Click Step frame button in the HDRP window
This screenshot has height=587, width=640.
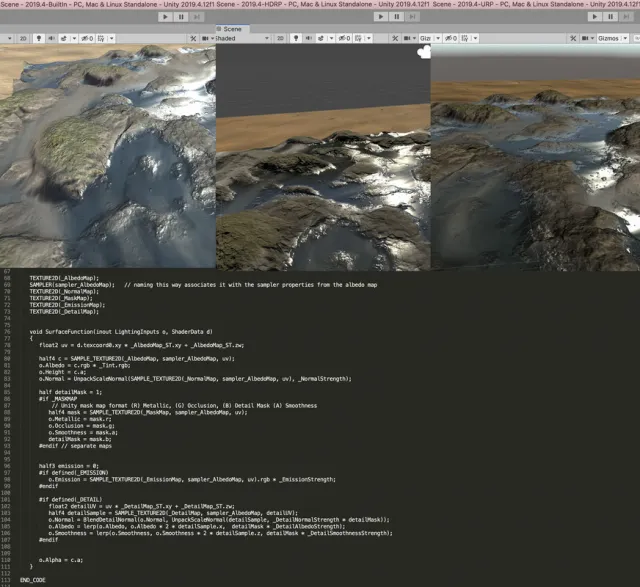coord(412,17)
